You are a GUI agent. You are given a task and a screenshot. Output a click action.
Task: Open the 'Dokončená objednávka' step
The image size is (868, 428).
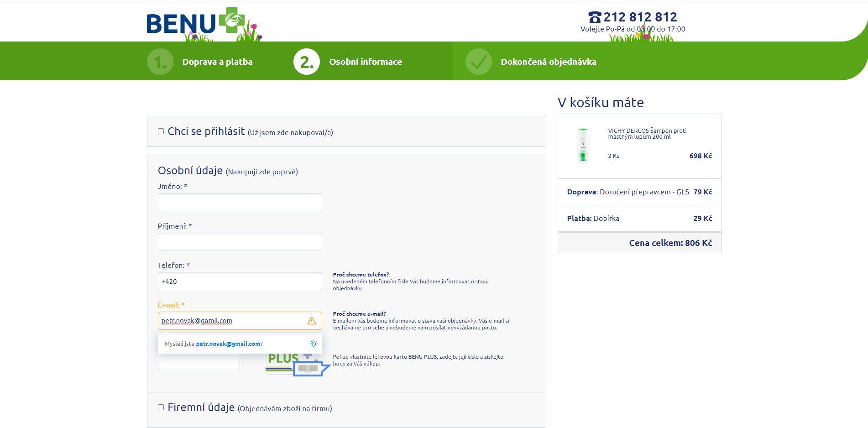[549, 62]
